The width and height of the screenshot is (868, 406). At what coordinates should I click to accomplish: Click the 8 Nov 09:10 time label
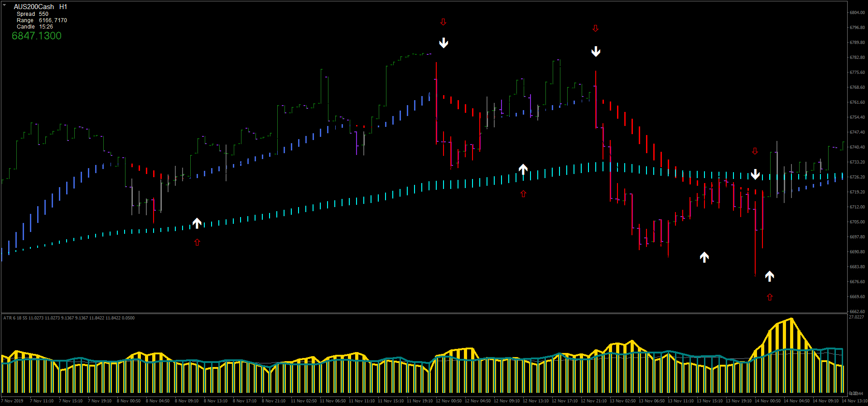point(187,401)
